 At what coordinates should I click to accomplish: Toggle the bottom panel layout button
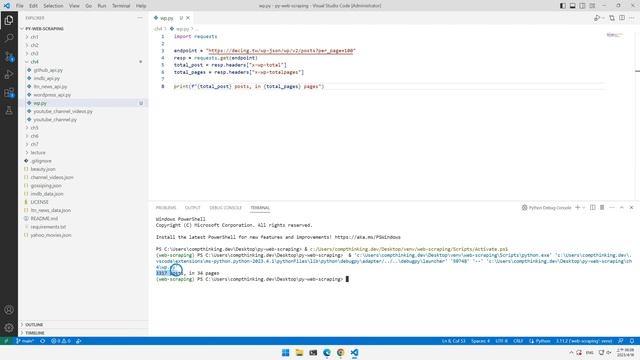click(x=573, y=6)
